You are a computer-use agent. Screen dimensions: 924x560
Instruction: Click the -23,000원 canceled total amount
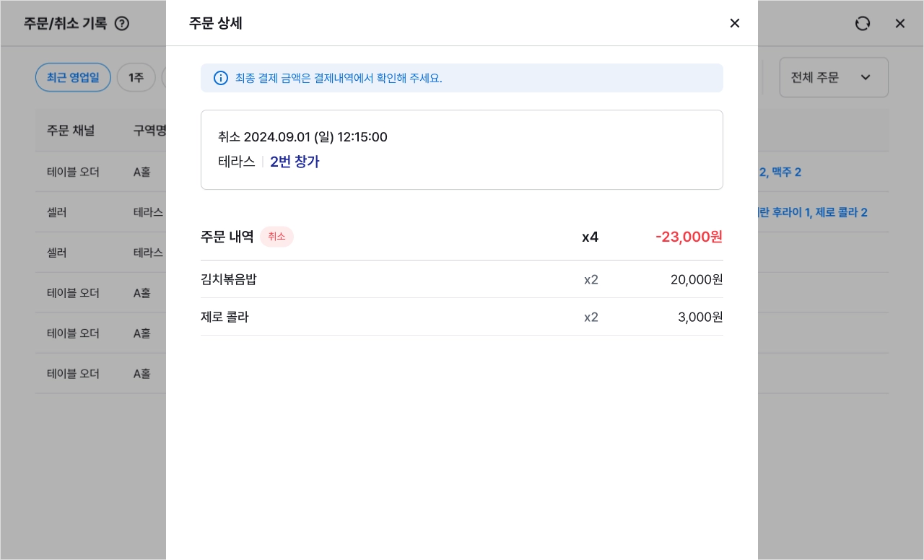coord(689,237)
